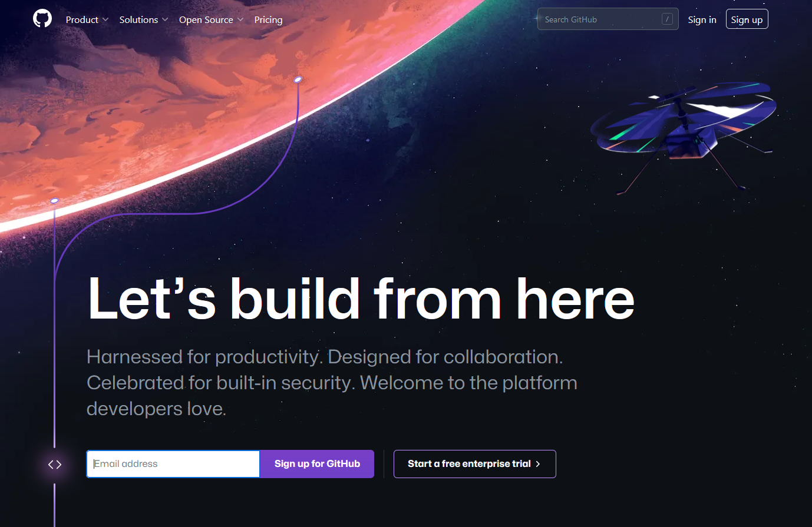Click the GitHub Octocat logo
Viewport: 812px width, 527px height.
point(42,19)
